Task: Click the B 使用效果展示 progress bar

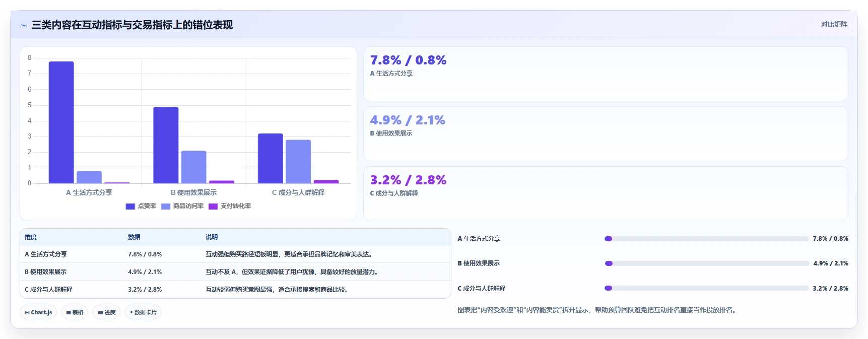Action: (707, 263)
